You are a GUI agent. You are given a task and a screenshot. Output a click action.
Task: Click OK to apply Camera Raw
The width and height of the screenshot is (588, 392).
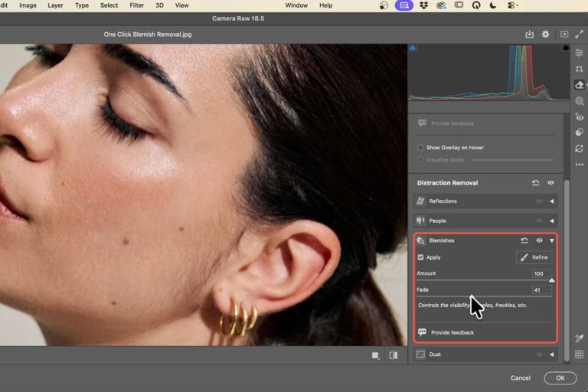(x=560, y=377)
